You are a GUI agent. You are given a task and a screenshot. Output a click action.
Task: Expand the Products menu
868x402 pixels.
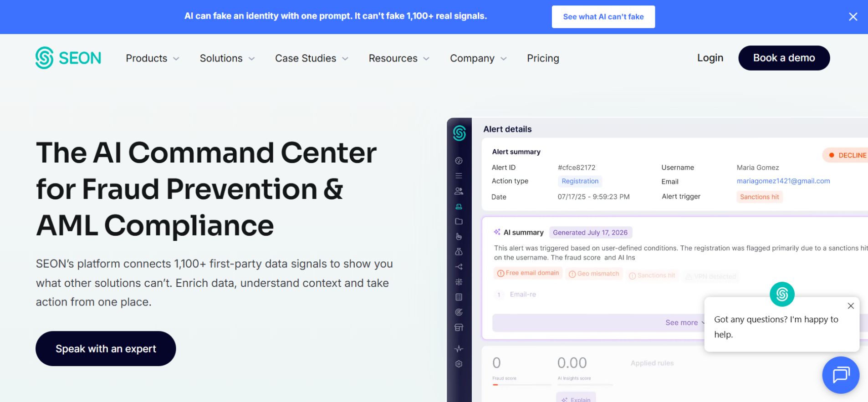tap(153, 58)
